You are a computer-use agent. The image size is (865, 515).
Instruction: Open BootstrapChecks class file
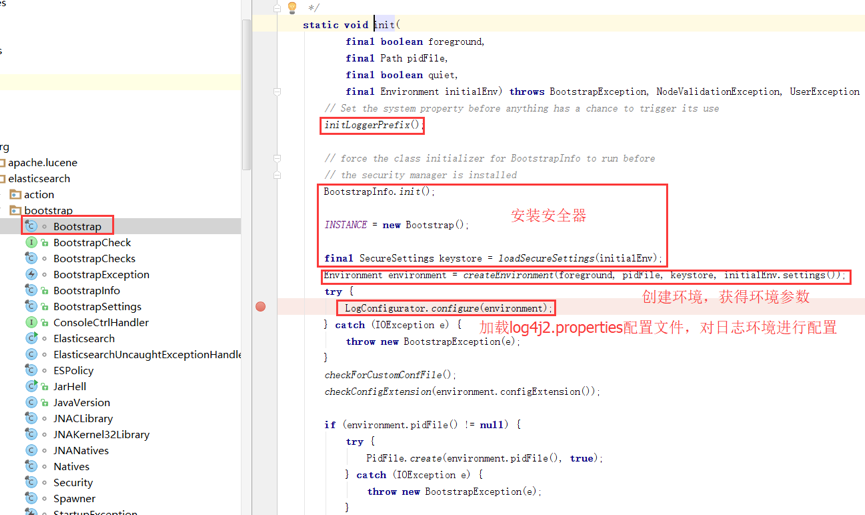94,259
